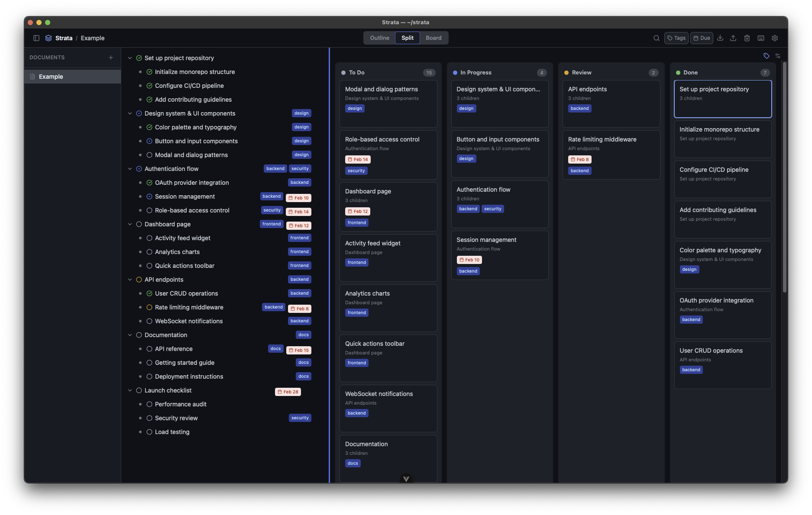Collapse Set up project repository group
The width and height of the screenshot is (812, 515).
pyautogui.click(x=130, y=58)
